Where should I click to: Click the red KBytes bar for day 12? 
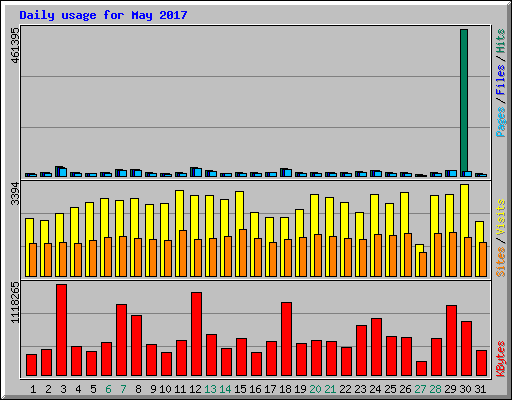coord(197,334)
